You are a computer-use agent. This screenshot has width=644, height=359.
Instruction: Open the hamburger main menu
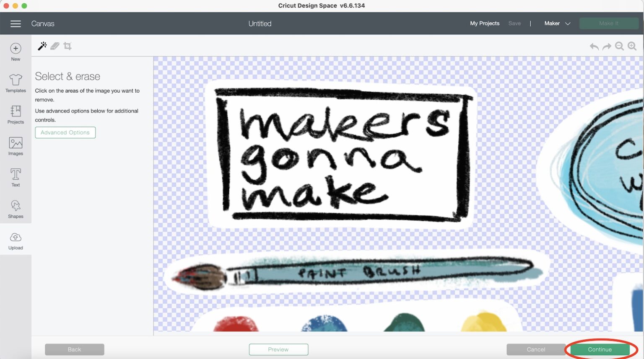[16, 23]
